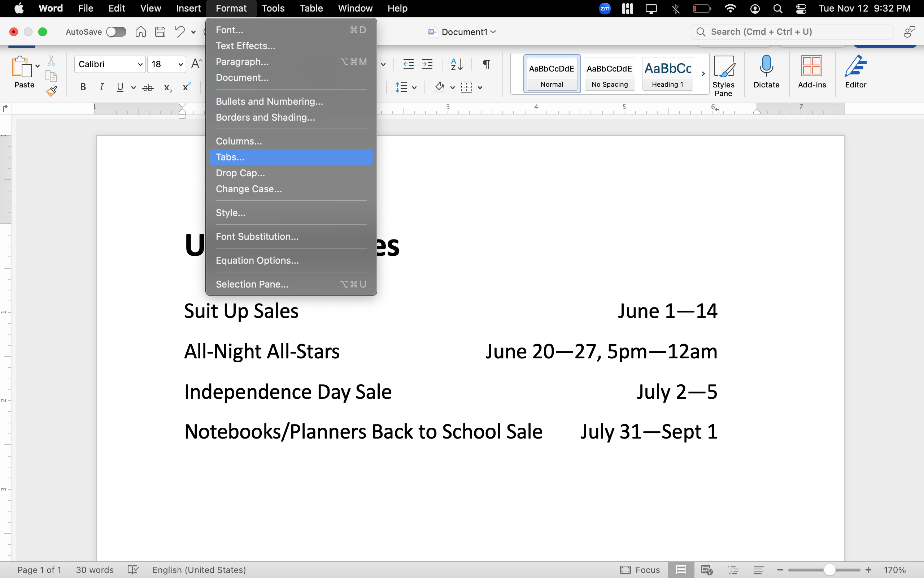
Task: Choose Drop Cap... menu item
Action: (x=291, y=173)
